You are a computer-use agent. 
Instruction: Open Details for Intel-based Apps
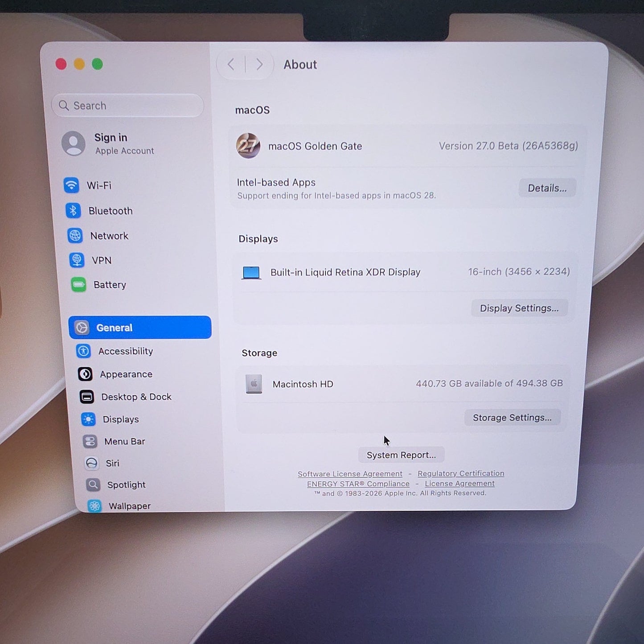coord(547,188)
